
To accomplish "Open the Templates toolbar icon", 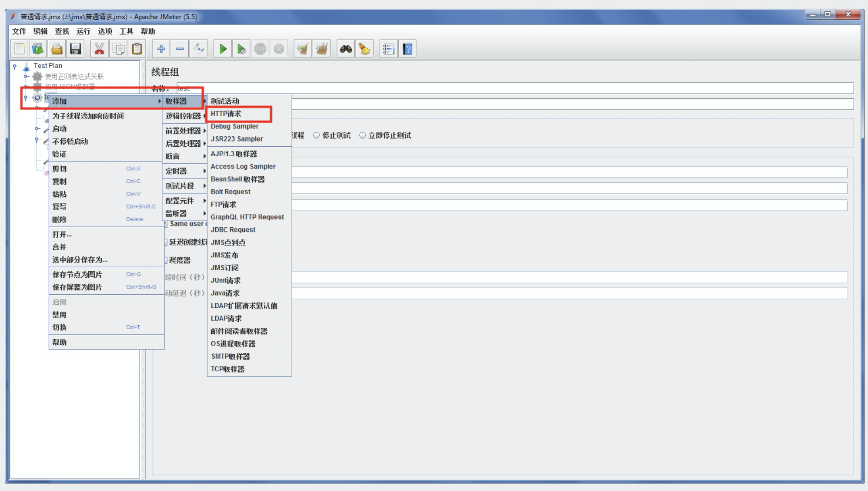I will 38,49.
